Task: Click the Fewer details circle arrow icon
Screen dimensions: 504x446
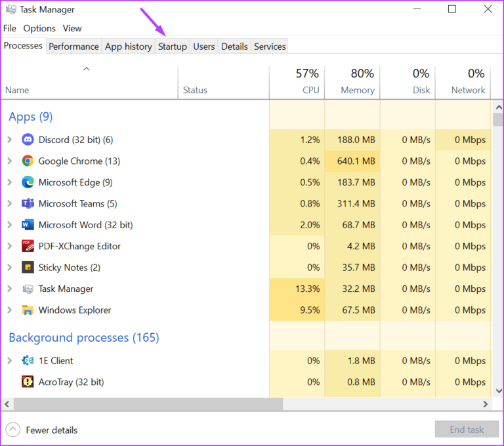Action: [13, 430]
